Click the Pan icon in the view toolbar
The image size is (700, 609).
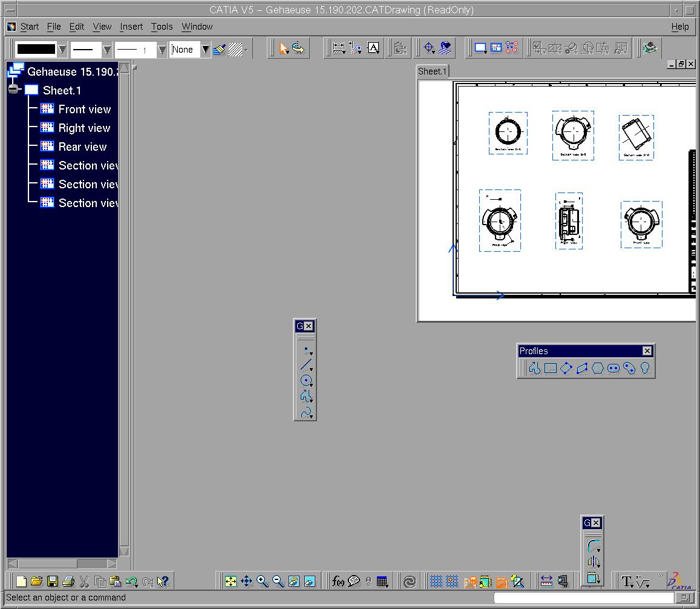246,581
